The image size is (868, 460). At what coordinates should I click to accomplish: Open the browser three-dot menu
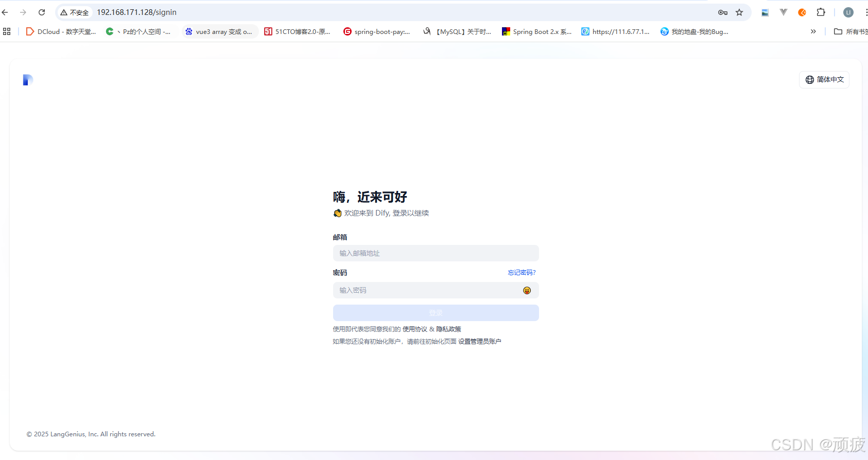[x=866, y=12]
